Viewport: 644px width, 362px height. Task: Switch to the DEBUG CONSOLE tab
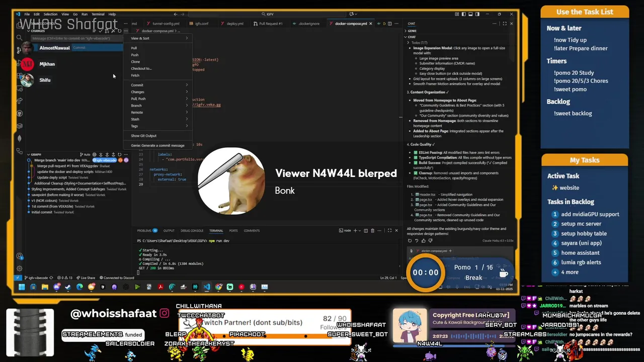[x=192, y=231]
